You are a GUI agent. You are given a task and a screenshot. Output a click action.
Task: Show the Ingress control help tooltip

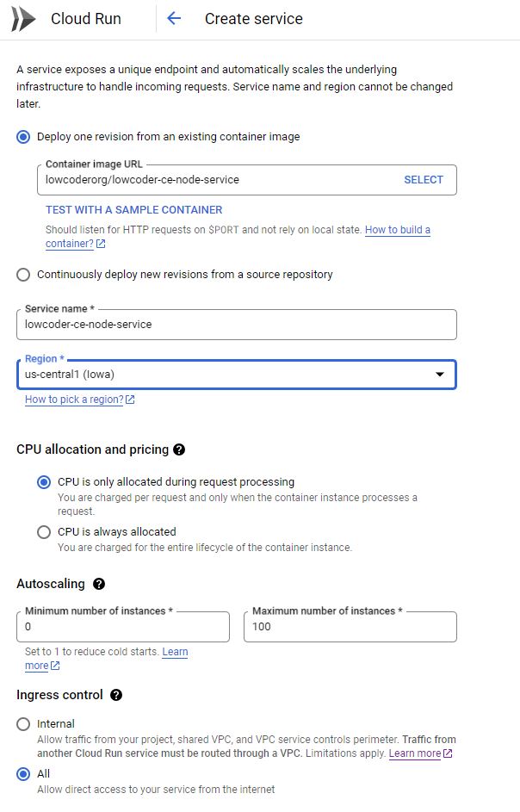point(116,695)
